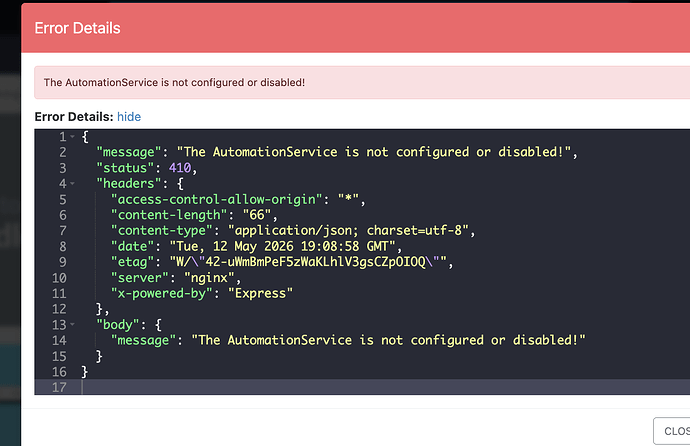
Task: Collapse the headers fold arrow on line 4
Action: click(x=72, y=183)
